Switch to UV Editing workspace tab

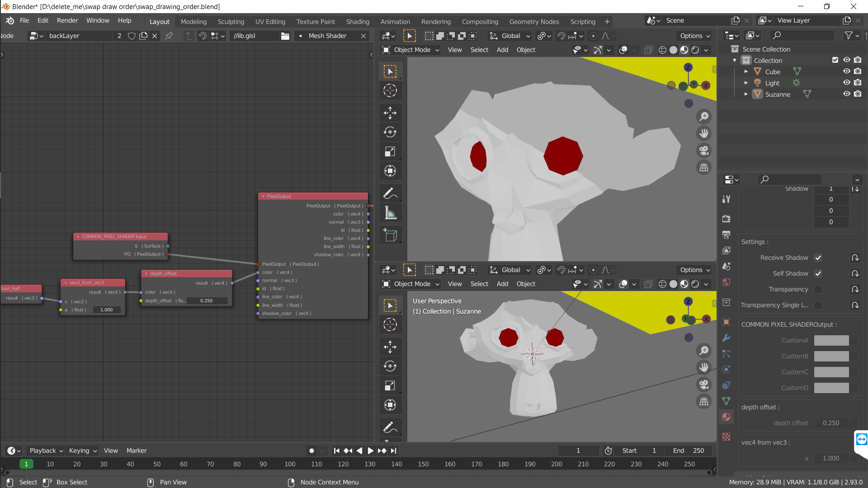pos(270,21)
